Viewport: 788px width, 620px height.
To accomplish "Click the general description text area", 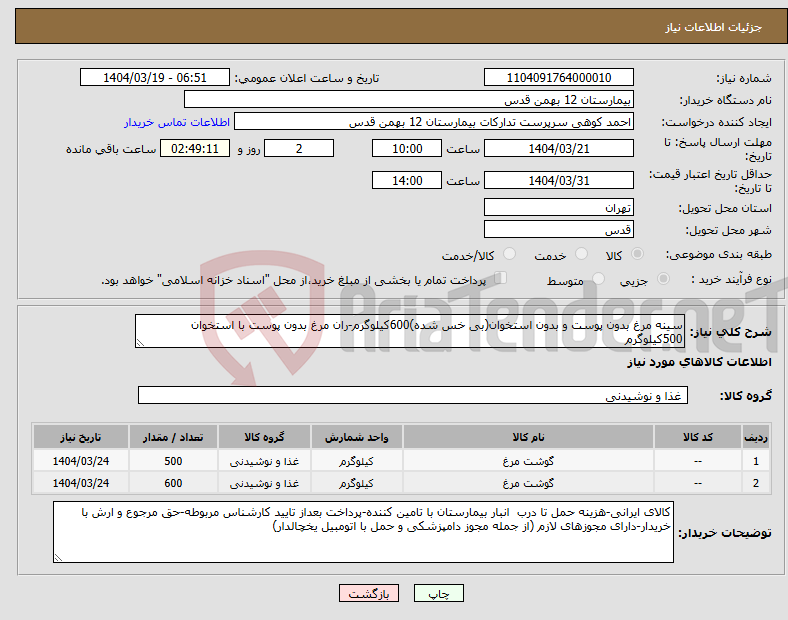I will (410, 331).
